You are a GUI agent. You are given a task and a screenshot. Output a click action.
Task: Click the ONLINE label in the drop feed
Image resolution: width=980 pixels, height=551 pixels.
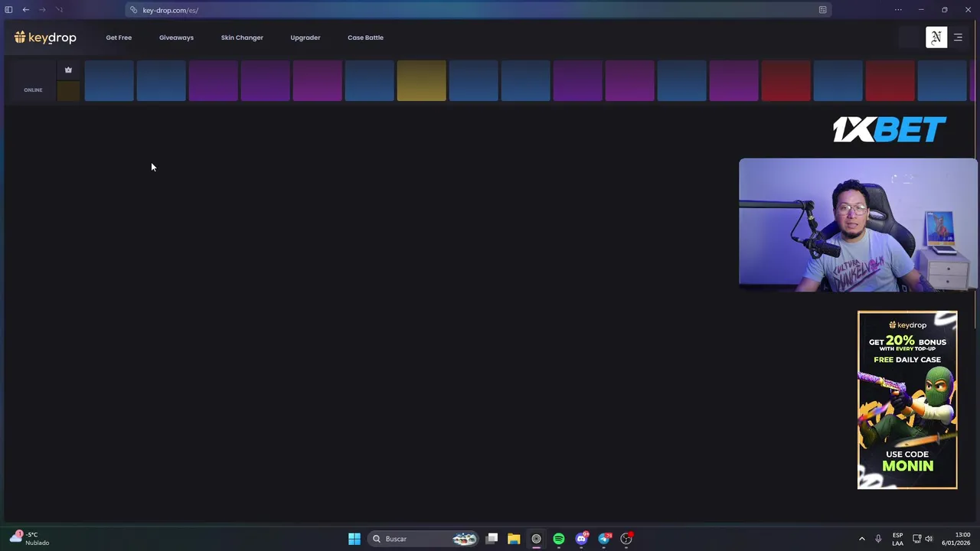coord(33,90)
